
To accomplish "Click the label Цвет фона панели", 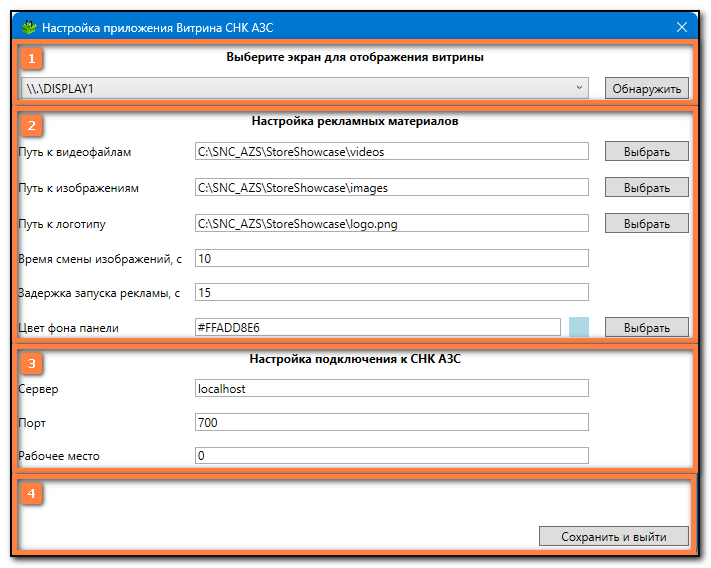I will tap(68, 328).
